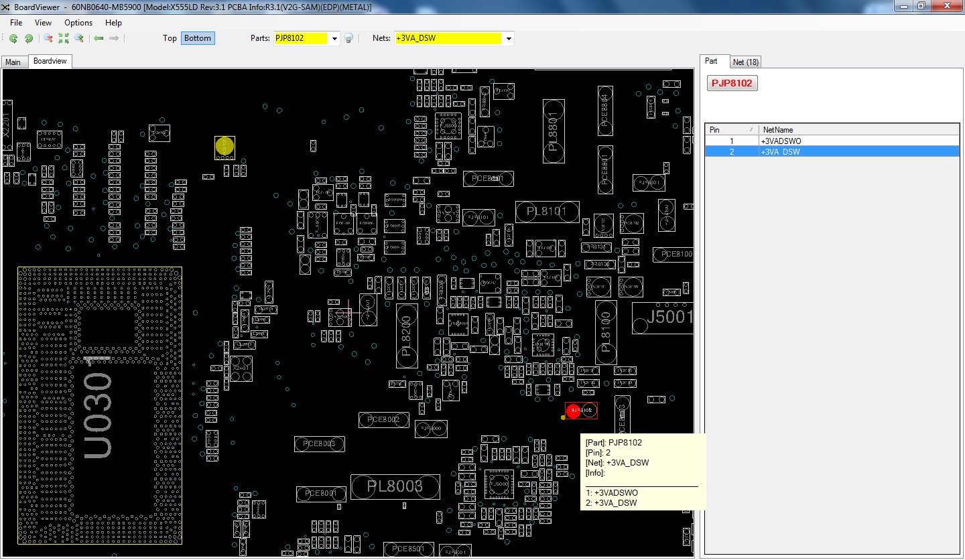Open the Options menu
Screen dimensions: 965x560
point(78,23)
